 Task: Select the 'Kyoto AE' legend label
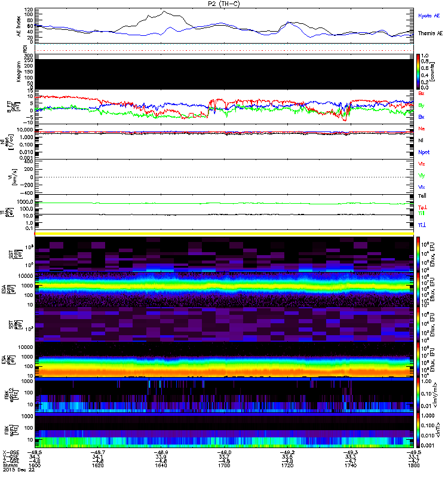(429, 16)
